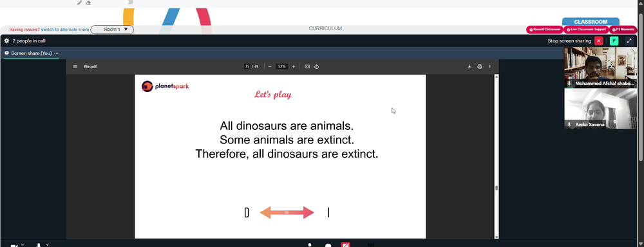
Task: Click 'Therefore, all dinosaurs are extinct.' line
Action: click(x=287, y=154)
